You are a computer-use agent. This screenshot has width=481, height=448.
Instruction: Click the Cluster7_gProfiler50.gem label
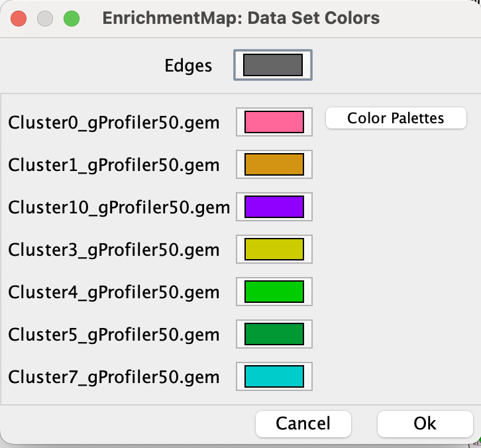(114, 377)
